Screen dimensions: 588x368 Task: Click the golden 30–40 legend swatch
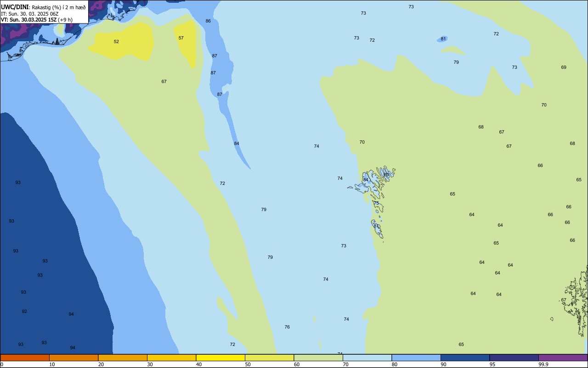pyautogui.click(x=171, y=357)
